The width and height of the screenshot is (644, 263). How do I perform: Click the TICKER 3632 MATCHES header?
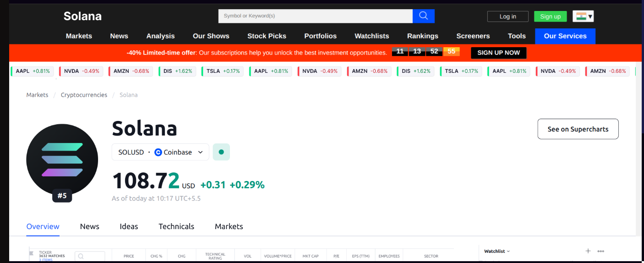pos(52,254)
